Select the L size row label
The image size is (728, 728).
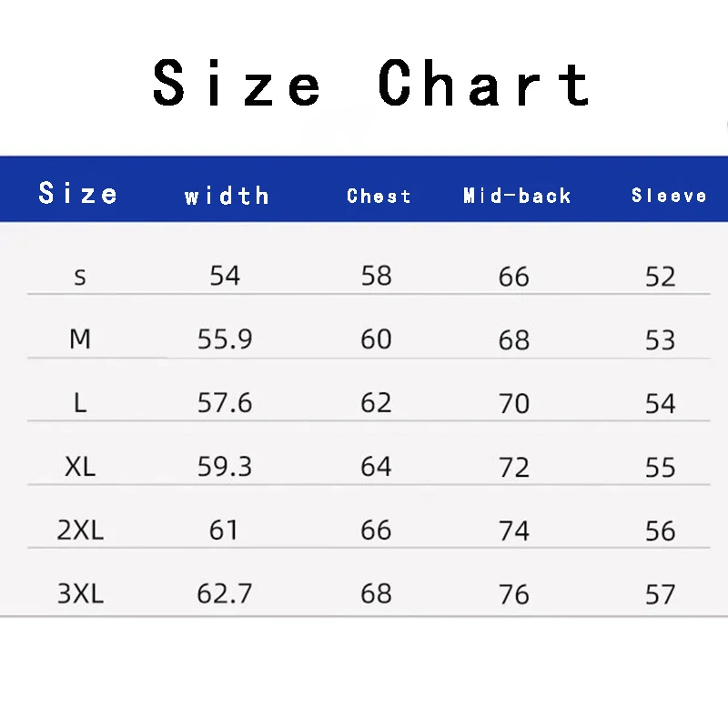tap(80, 402)
